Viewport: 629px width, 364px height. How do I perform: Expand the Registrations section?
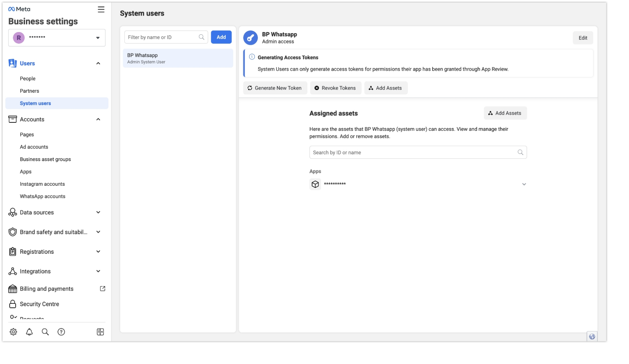tap(98, 252)
